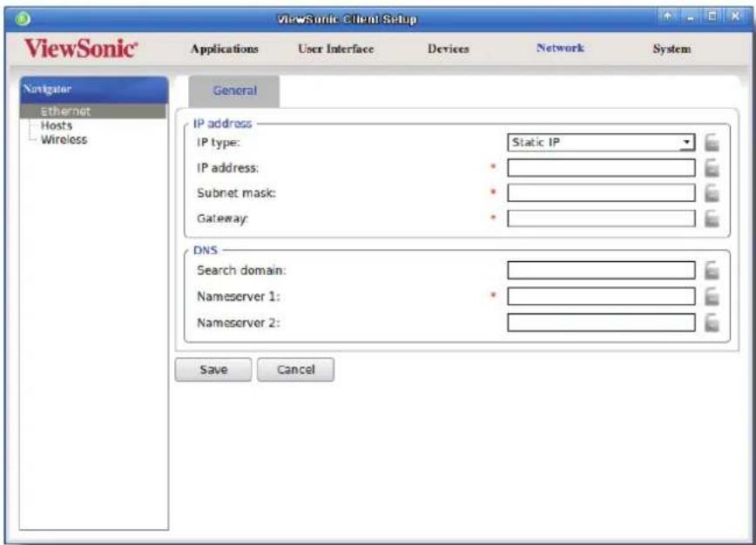Focus the Search domain input field
756x545 pixels.
click(601, 271)
